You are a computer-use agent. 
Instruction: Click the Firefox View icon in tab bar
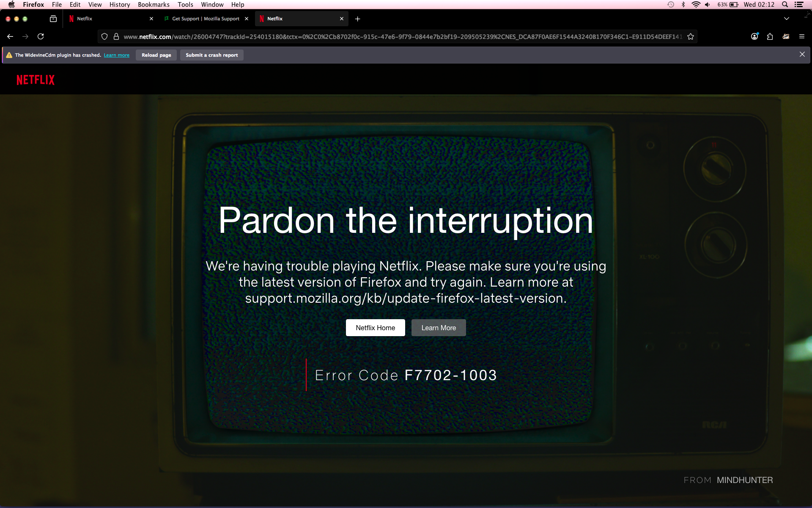coord(53,19)
